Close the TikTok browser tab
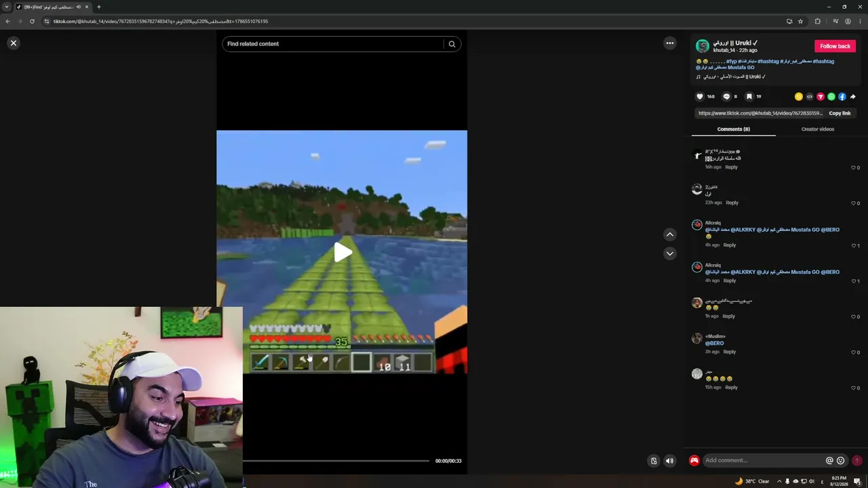 click(87, 7)
